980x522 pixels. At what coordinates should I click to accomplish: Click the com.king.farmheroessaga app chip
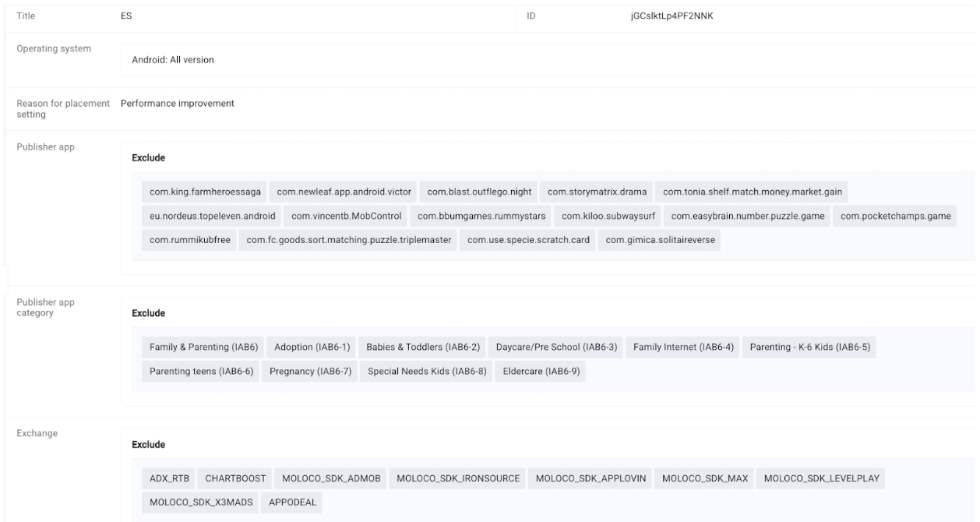(206, 192)
